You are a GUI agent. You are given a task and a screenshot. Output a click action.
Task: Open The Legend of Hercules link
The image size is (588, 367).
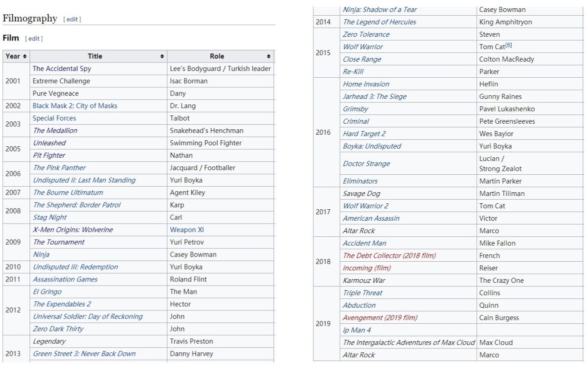(x=379, y=22)
